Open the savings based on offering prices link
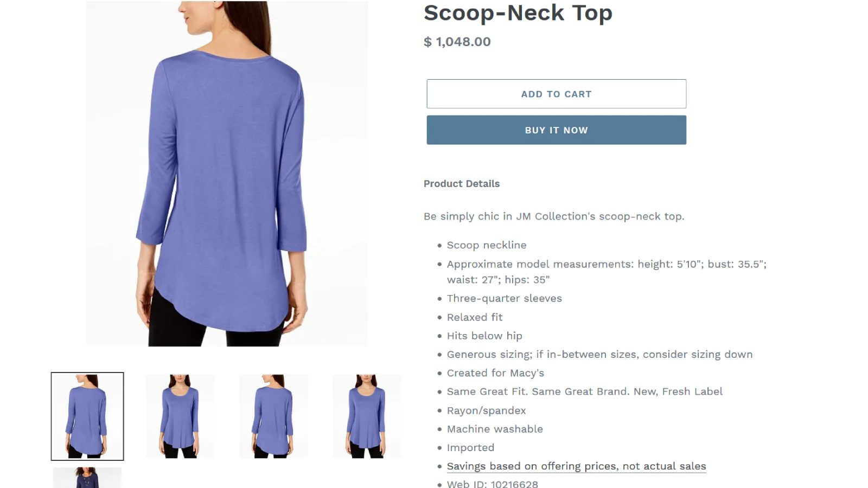The width and height of the screenshot is (868, 488). point(576,466)
